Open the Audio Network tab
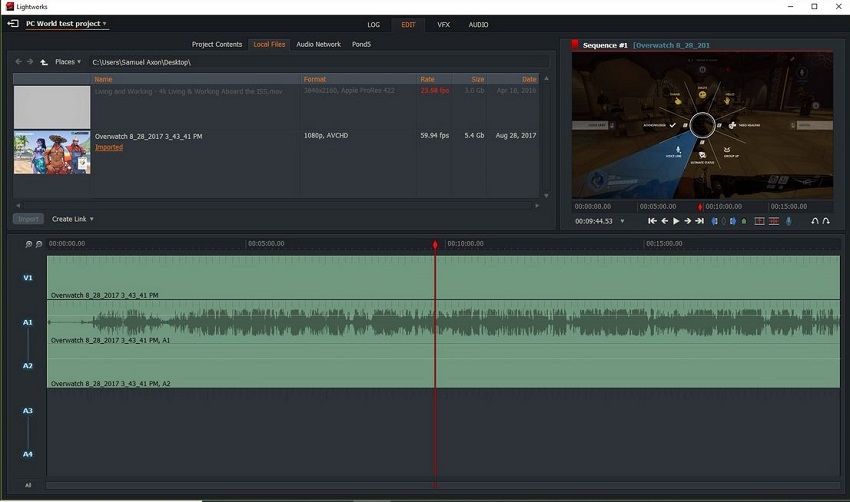 click(x=318, y=44)
